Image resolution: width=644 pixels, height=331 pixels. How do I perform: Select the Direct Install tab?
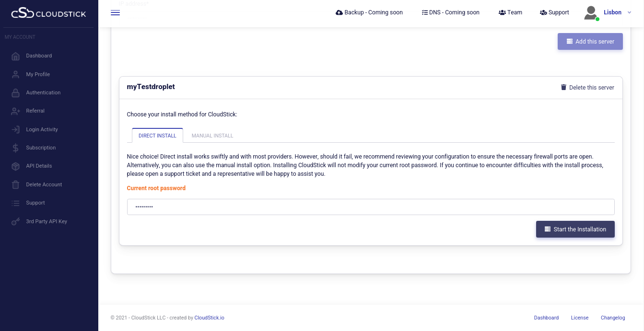[157, 136]
